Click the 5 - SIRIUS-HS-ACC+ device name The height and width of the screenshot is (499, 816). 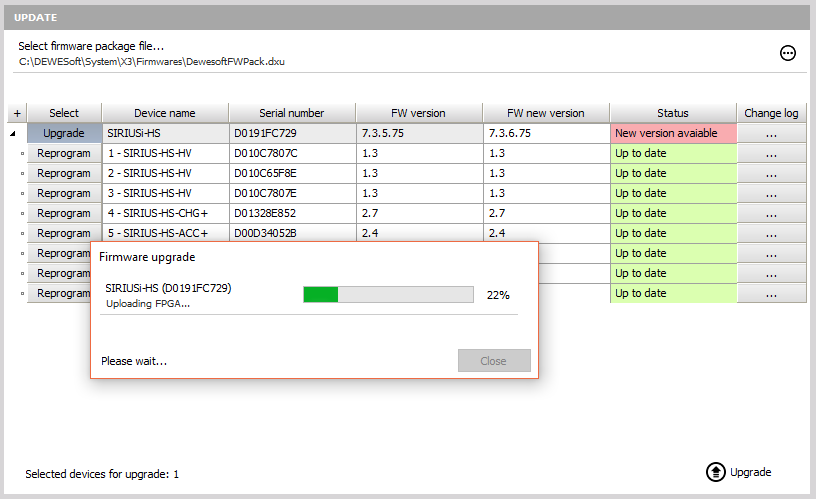(x=165, y=233)
